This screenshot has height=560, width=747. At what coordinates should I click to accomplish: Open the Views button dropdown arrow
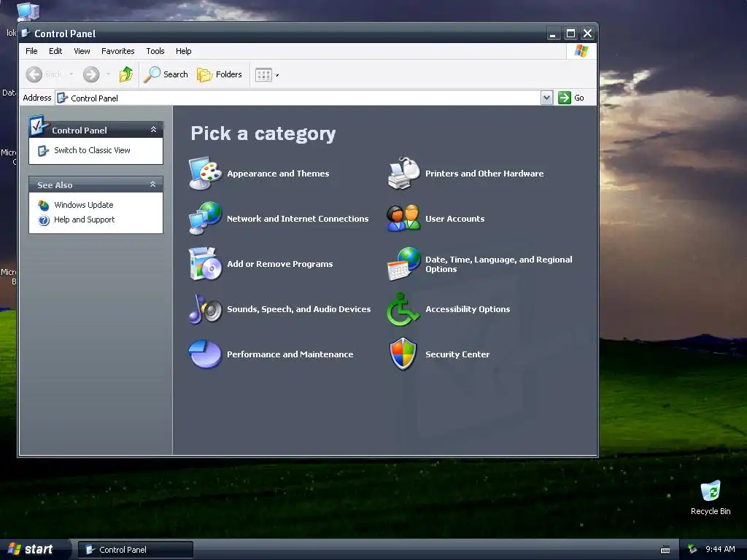point(277,75)
